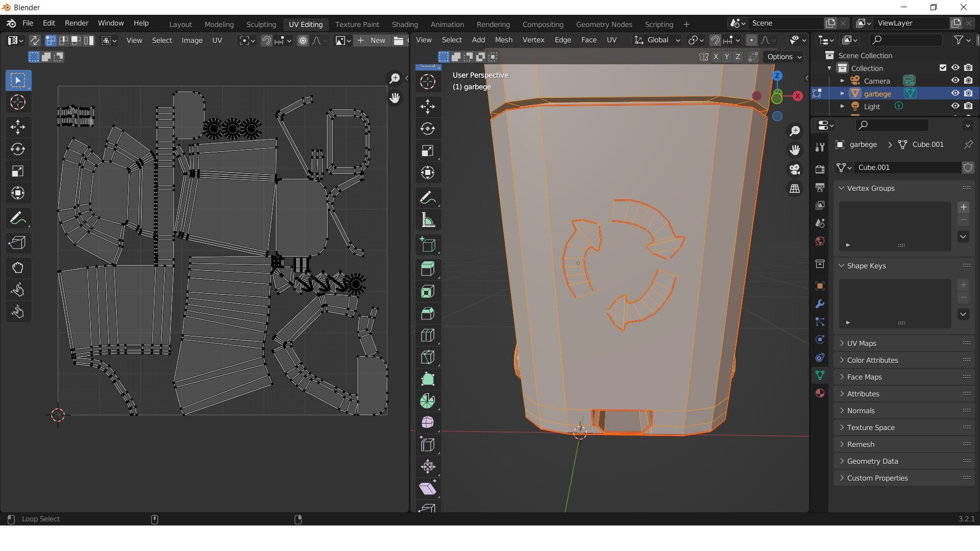Open the Global transform orientation dropdown
Image resolution: width=980 pixels, height=551 pixels.
coord(657,40)
